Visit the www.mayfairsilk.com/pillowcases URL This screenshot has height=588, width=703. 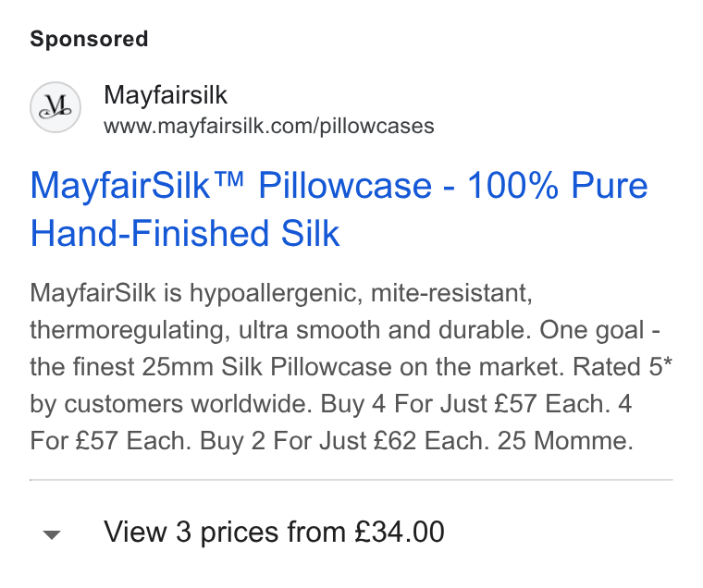click(x=269, y=126)
